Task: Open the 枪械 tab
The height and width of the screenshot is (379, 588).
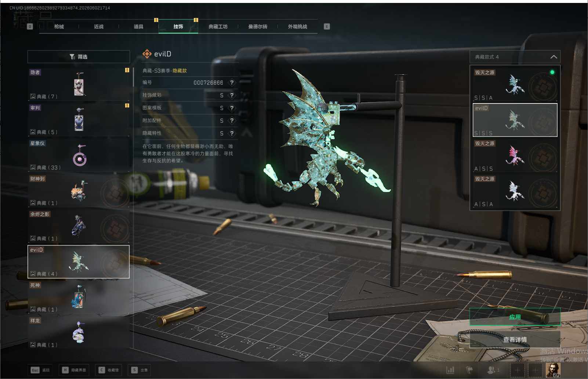Action: [x=59, y=26]
